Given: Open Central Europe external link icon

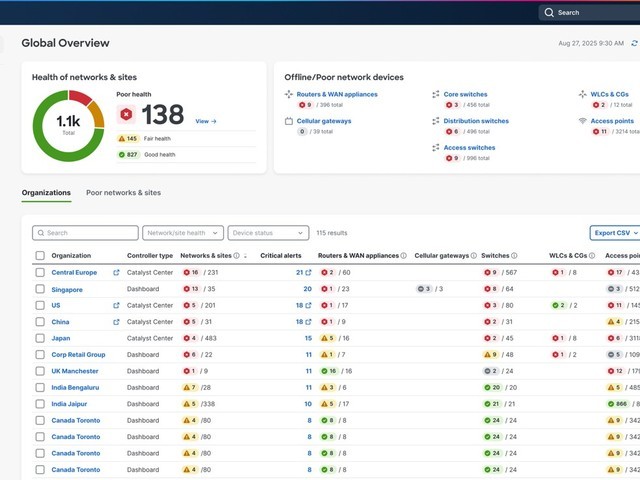Looking at the screenshot, I should click(x=116, y=272).
